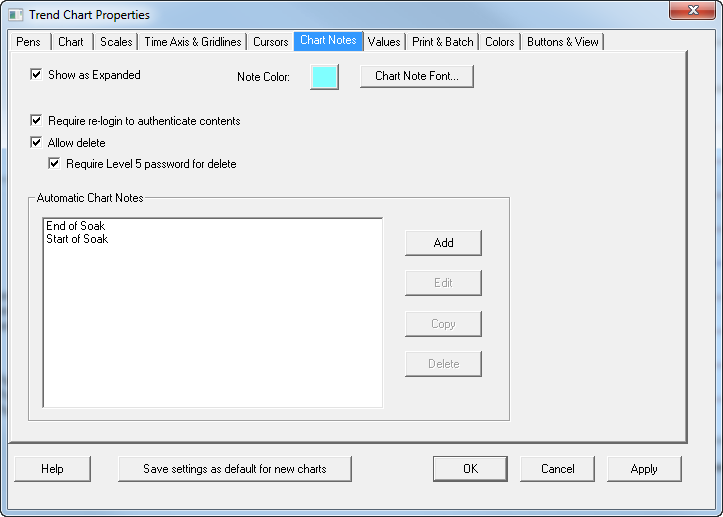Screen dimensions: 723x517
Task: Open the Values tab
Action: click(x=384, y=42)
